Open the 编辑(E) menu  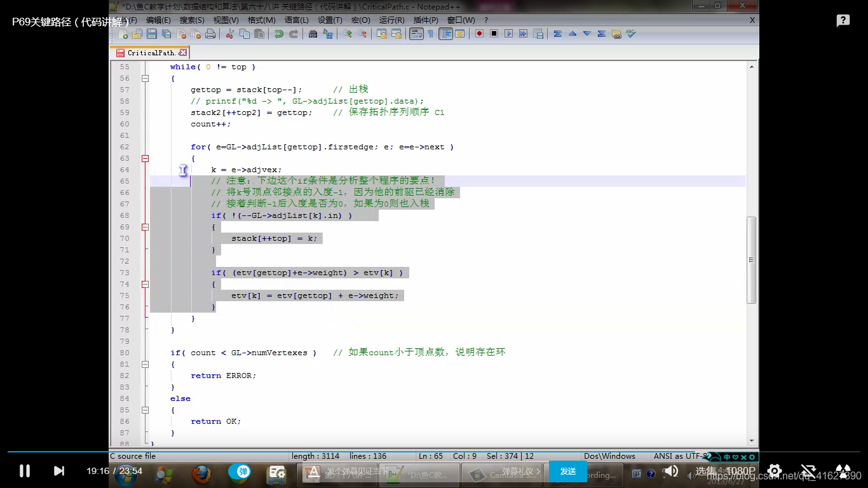(158, 20)
